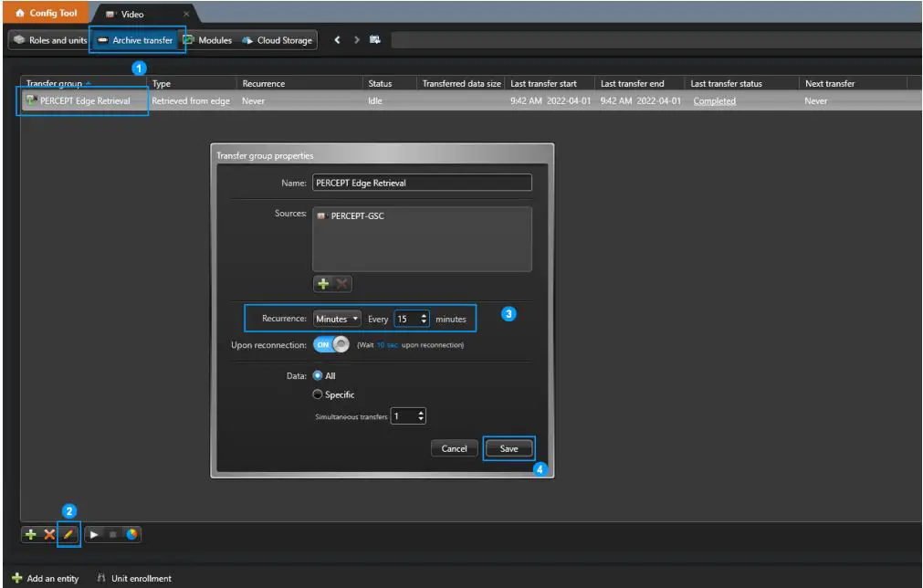Select the All data radio button
The height and width of the screenshot is (588, 923).
tap(318, 375)
